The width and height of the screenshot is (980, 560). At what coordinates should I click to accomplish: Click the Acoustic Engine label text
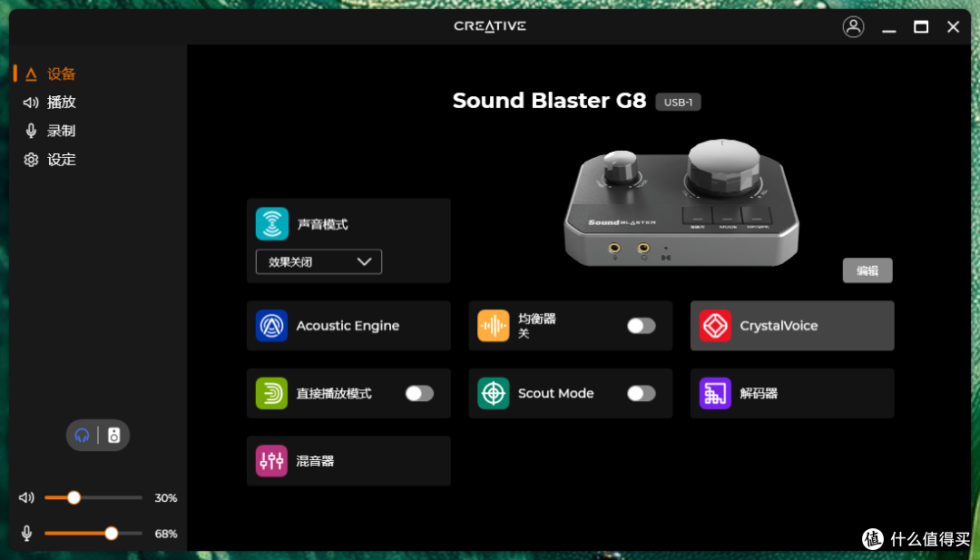coord(348,326)
